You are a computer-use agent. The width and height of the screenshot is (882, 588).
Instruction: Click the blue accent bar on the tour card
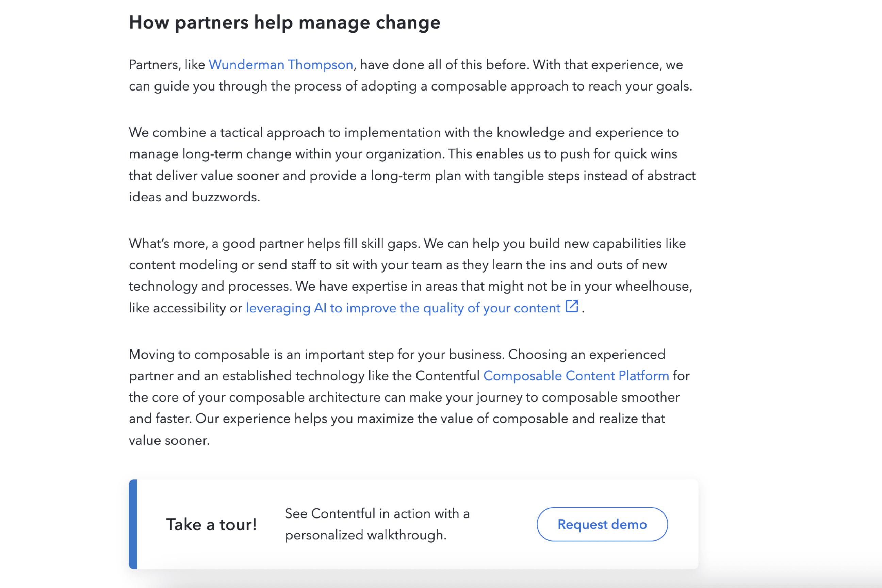pos(133,524)
